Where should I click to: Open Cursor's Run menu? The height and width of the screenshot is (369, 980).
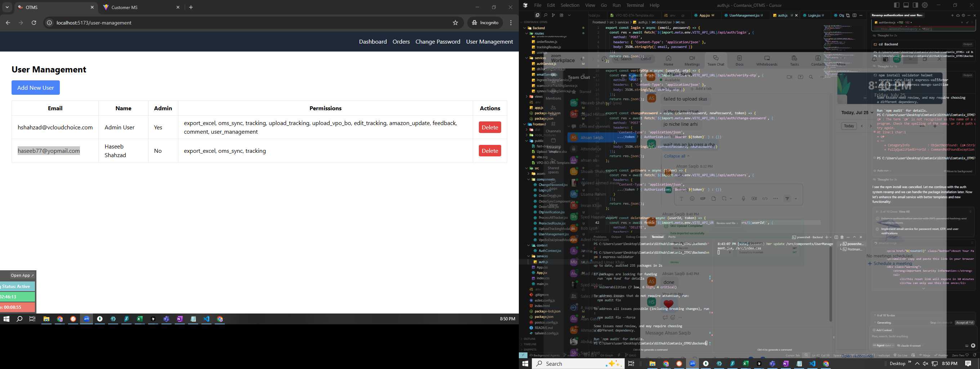click(x=616, y=5)
